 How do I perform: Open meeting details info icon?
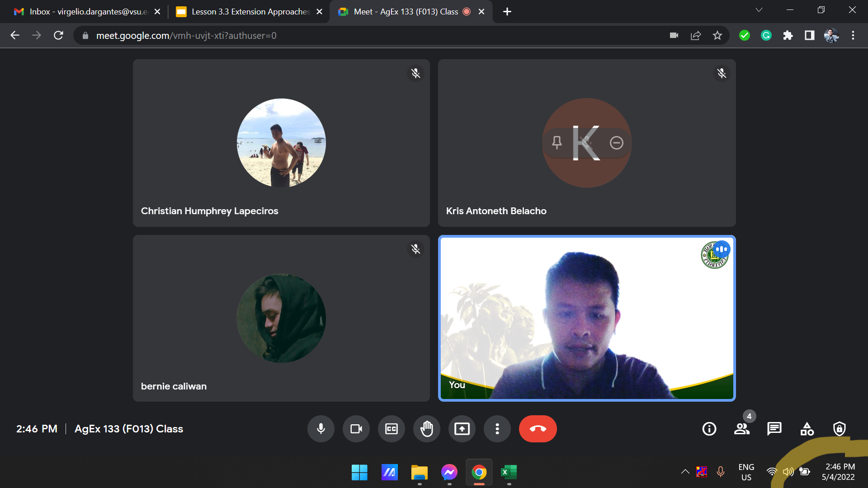click(709, 428)
